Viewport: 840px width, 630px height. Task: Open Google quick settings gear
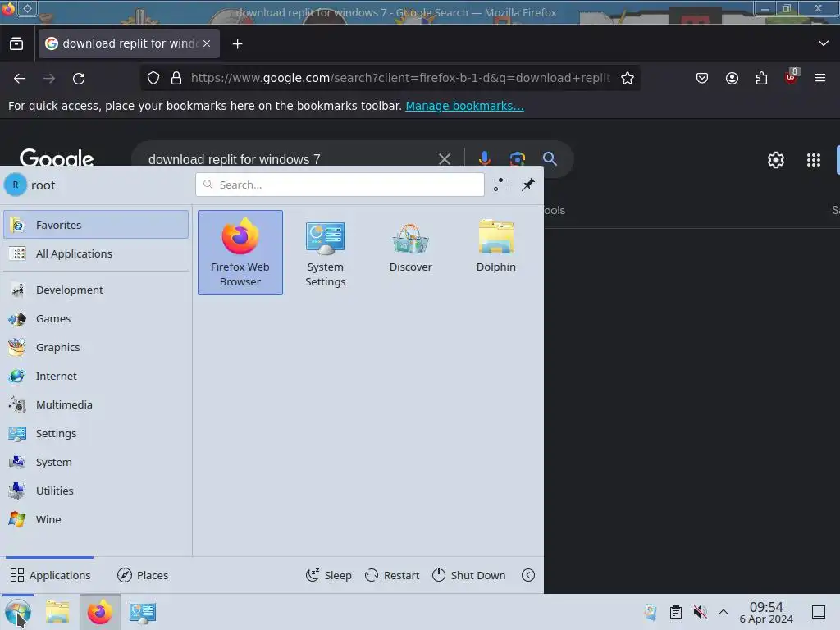776,160
